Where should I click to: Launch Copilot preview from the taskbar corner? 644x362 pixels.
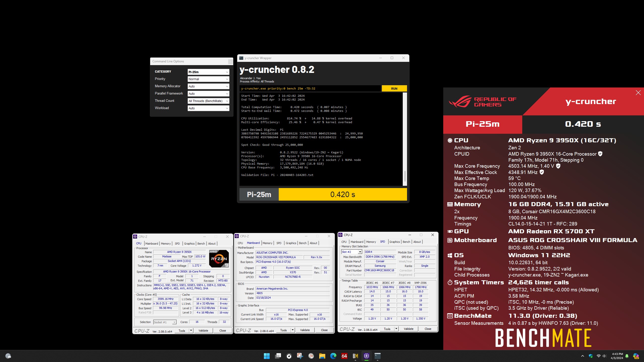[x=636, y=356]
